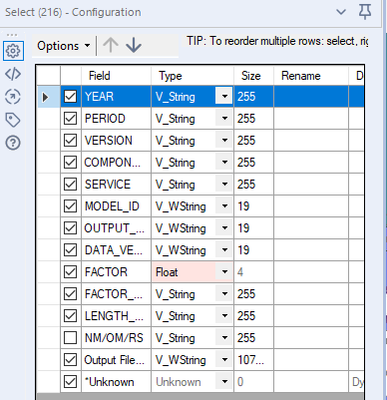Uncheck the COMPON... field checkbox

coord(70,162)
